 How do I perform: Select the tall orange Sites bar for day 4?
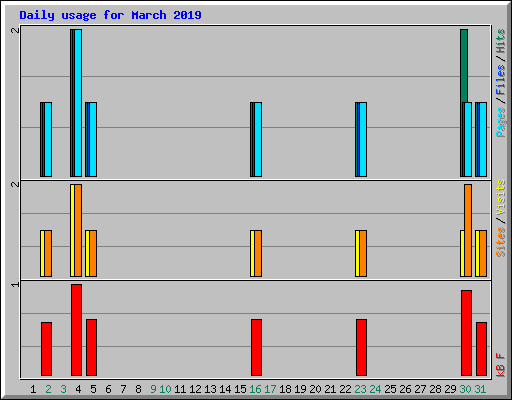78,230
